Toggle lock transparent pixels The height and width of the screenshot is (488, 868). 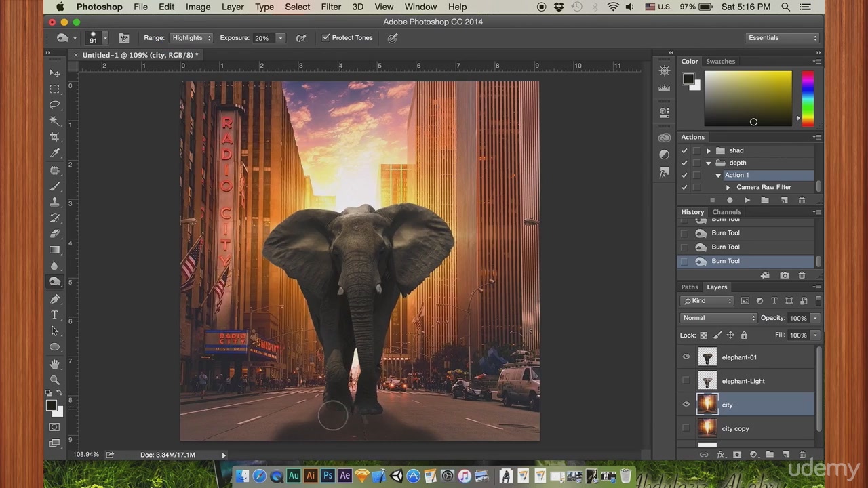(x=703, y=335)
